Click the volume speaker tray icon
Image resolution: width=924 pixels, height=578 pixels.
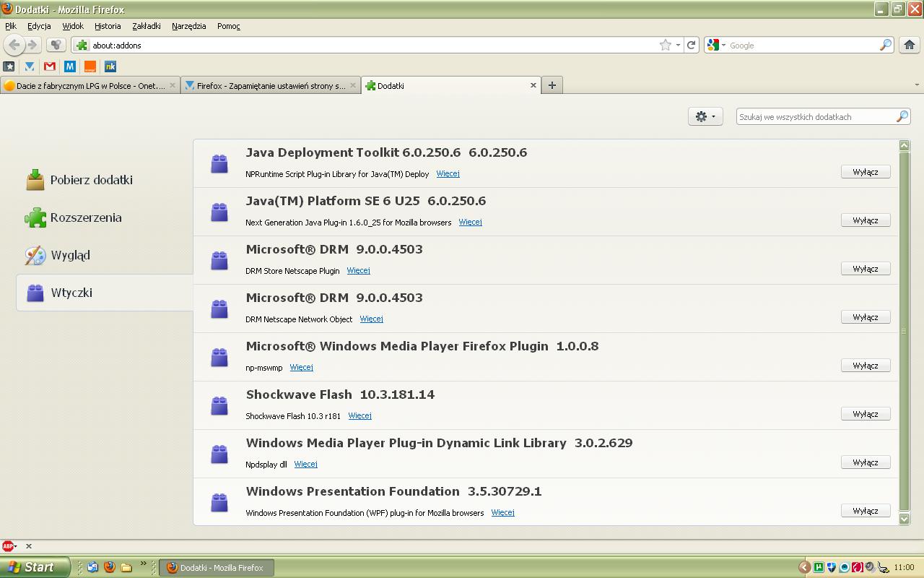[x=870, y=567]
